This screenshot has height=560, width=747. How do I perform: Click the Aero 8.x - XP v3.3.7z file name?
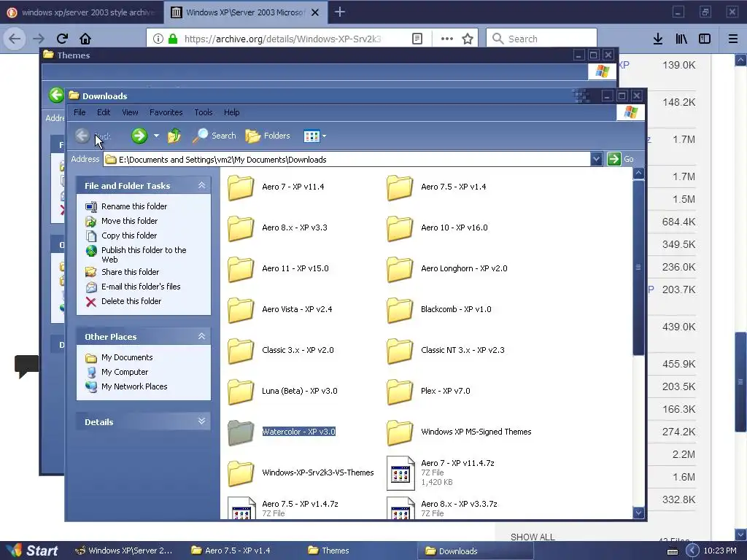pyautogui.click(x=459, y=504)
